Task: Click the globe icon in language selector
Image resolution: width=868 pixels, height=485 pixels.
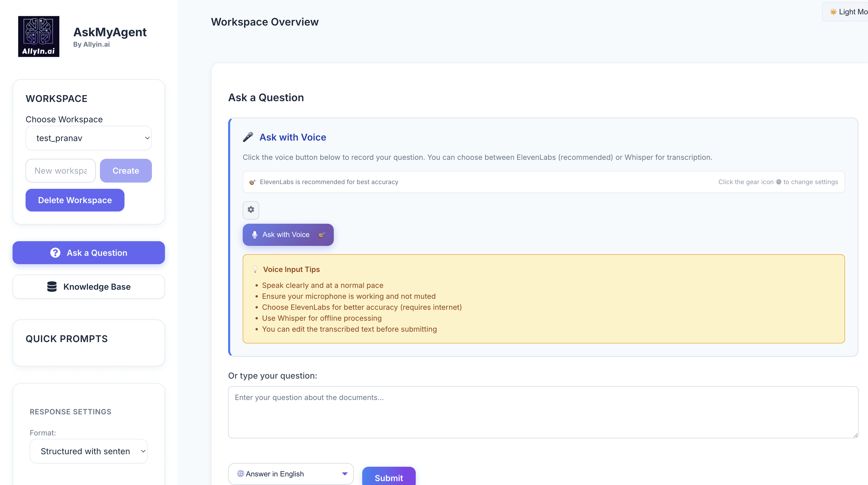Action: pyautogui.click(x=240, y=474)
